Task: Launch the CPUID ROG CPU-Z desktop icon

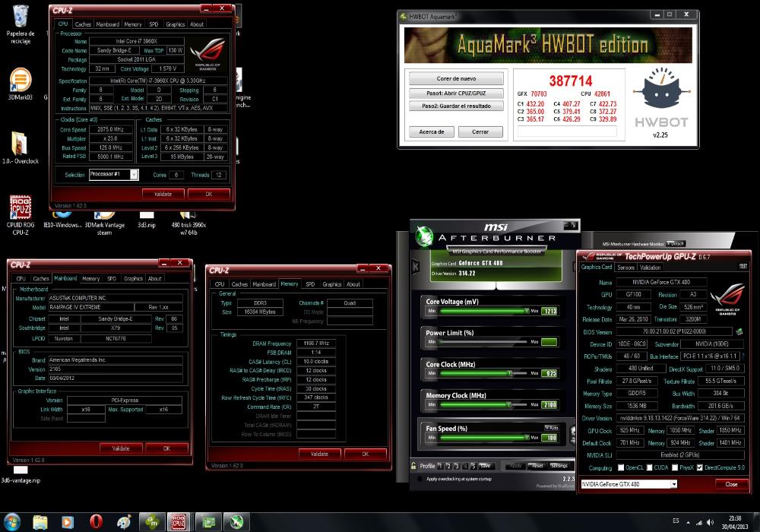Action: click(x=21, y=215)
